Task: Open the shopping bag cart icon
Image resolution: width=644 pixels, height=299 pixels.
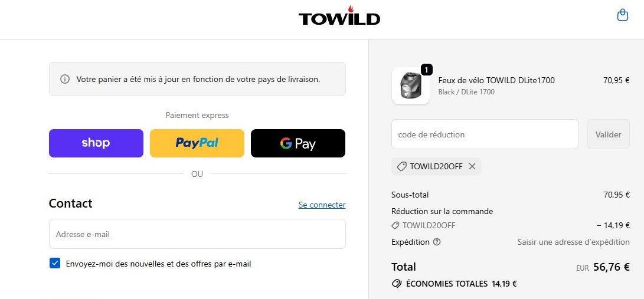Action: [x=622, y=15]
